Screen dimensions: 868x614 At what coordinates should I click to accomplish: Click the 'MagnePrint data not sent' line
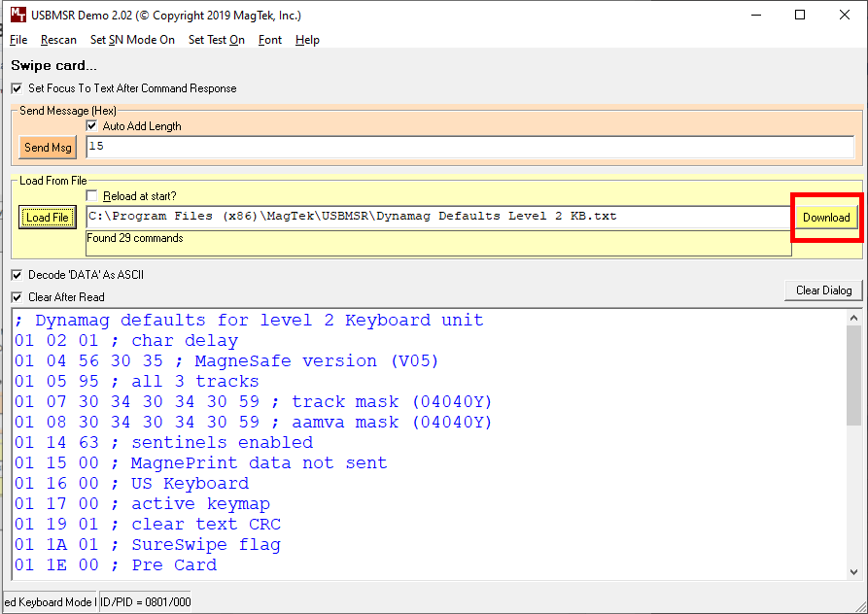pos(201,463)
